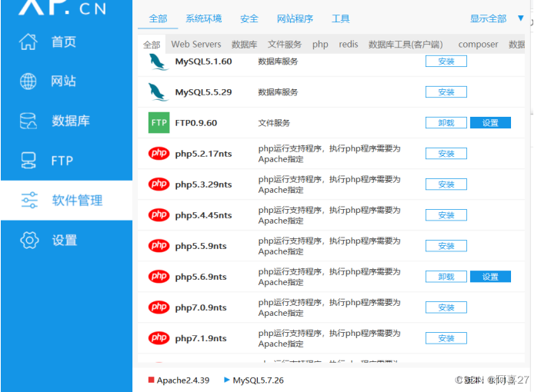Click the red Apache2.4.39 stopped indicator

coord(151,380)
